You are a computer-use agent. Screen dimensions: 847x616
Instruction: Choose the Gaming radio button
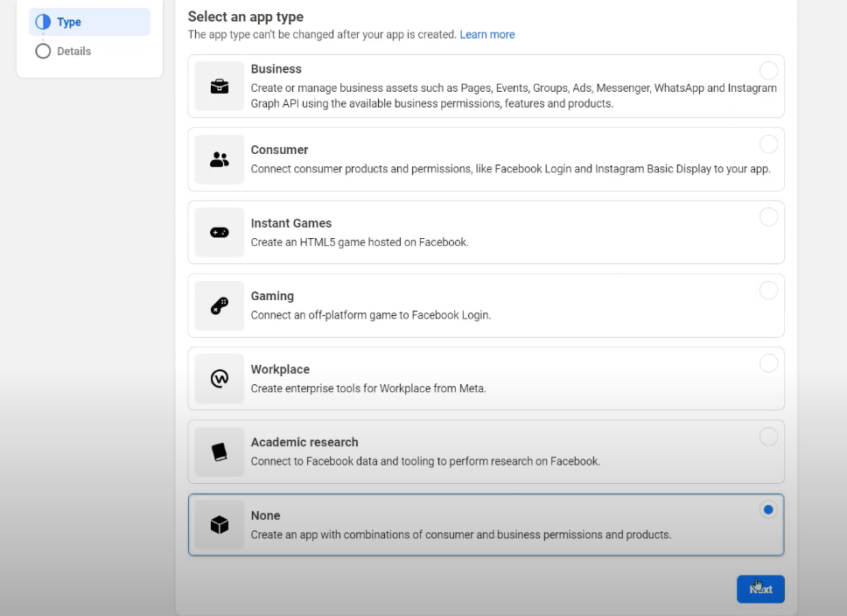point(768,290)
